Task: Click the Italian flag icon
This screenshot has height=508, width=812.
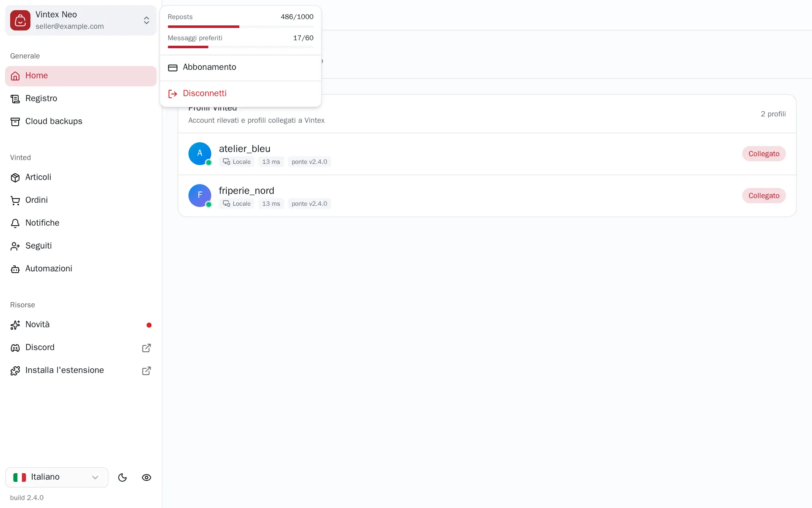Action: [x=19, y=478]
